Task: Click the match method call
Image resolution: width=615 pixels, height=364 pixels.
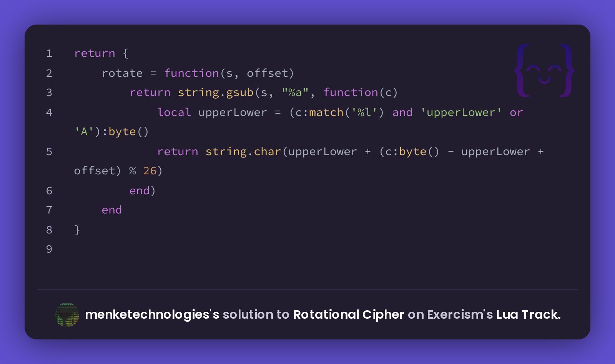Action: [326, 112]
